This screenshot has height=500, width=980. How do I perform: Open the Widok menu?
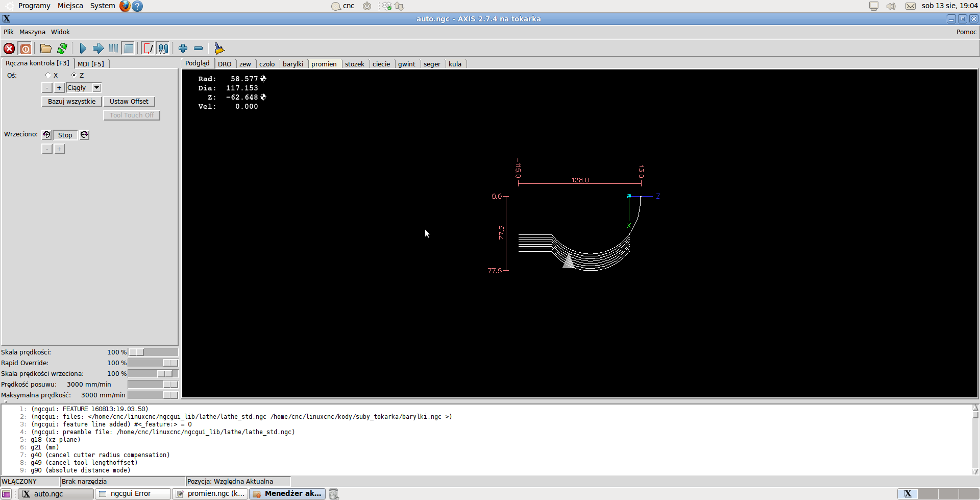(60, 32)
